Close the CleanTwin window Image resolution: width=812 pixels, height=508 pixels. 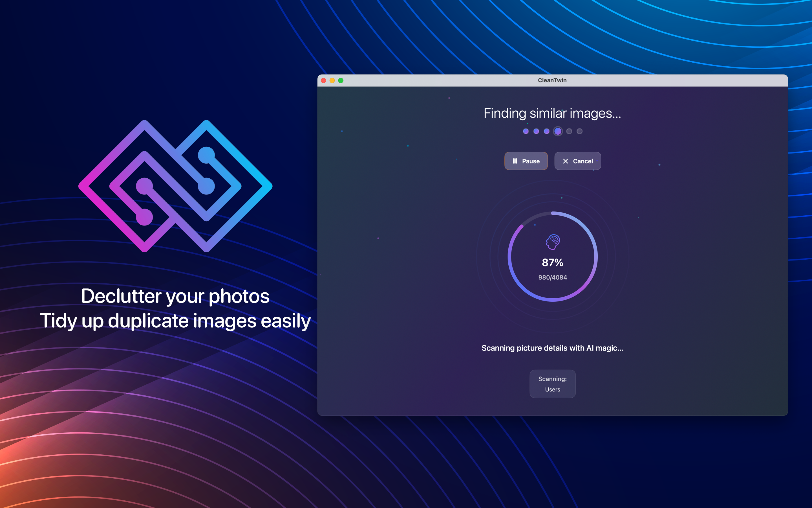tap(323, 81)
